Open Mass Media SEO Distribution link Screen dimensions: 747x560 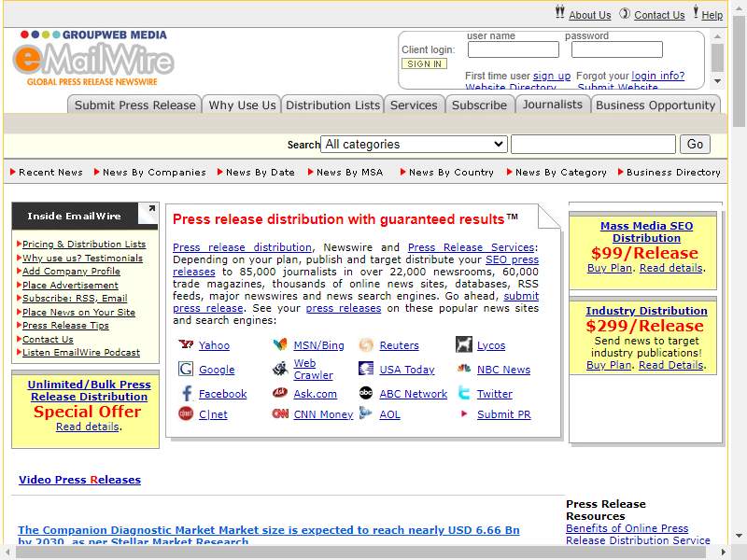[646, 231]
